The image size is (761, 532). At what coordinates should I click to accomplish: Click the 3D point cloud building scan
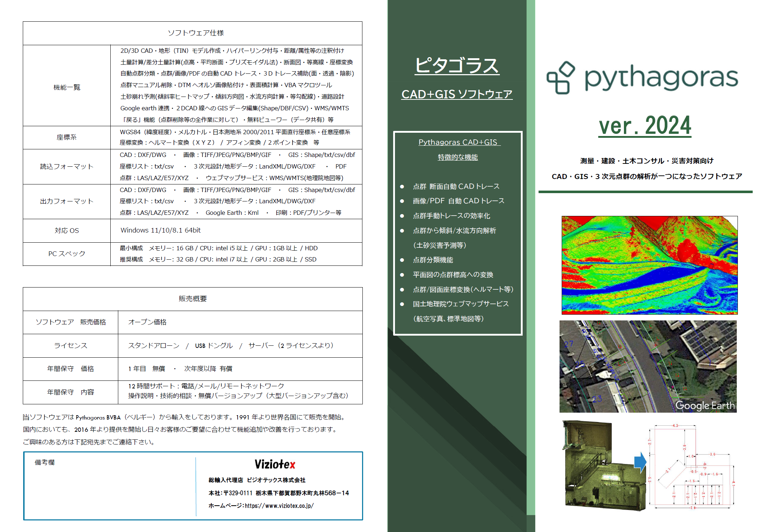click(600, 467)
